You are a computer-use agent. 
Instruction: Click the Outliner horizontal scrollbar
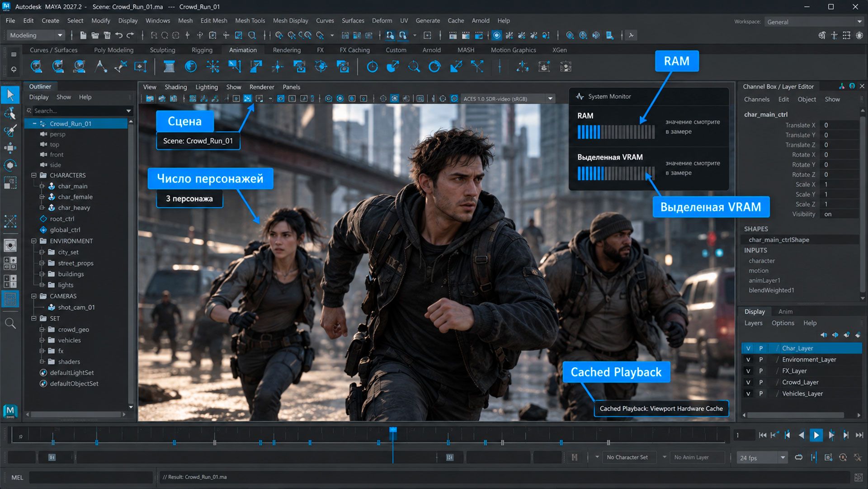pos(75,414)
